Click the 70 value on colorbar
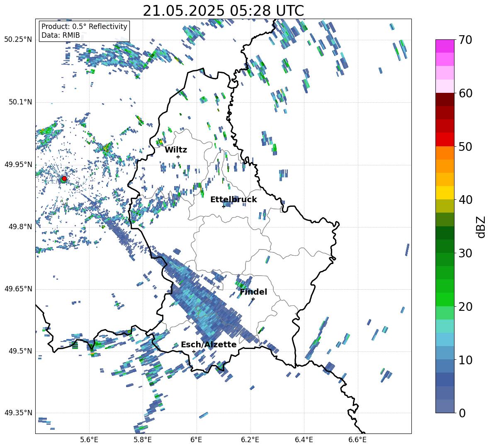This screenshot has height=448, width=491. click(x=465, y=40)
